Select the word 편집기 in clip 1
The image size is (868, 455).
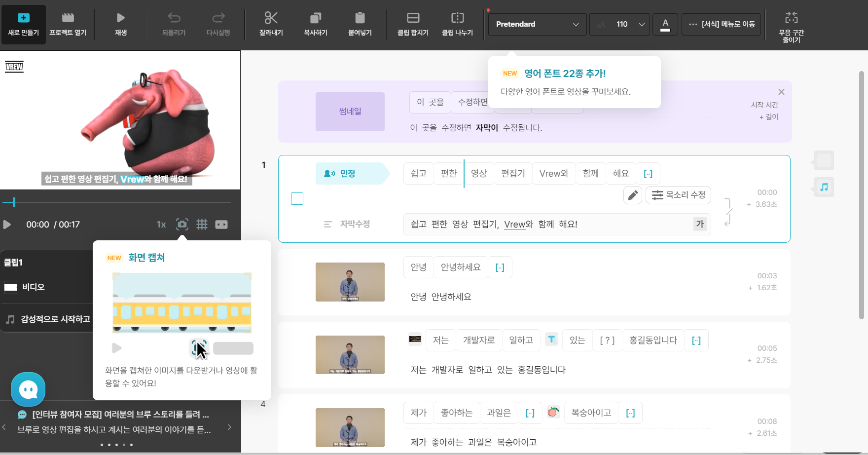(x=513, y=173)
